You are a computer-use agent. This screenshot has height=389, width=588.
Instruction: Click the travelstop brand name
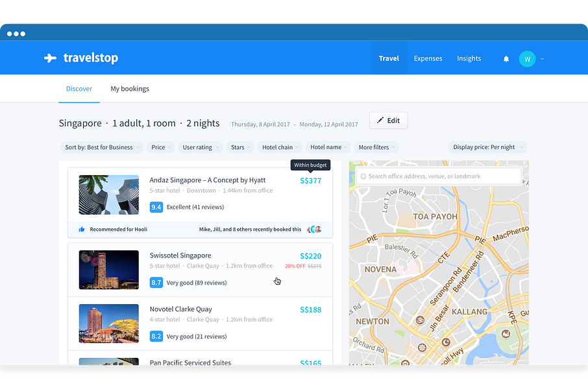(x=91, y=58)
